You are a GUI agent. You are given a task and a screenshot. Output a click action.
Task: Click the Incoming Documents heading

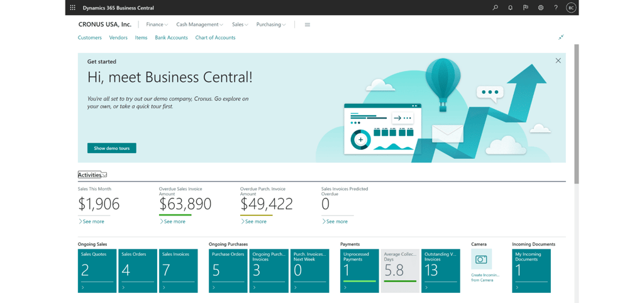point(533,244)
